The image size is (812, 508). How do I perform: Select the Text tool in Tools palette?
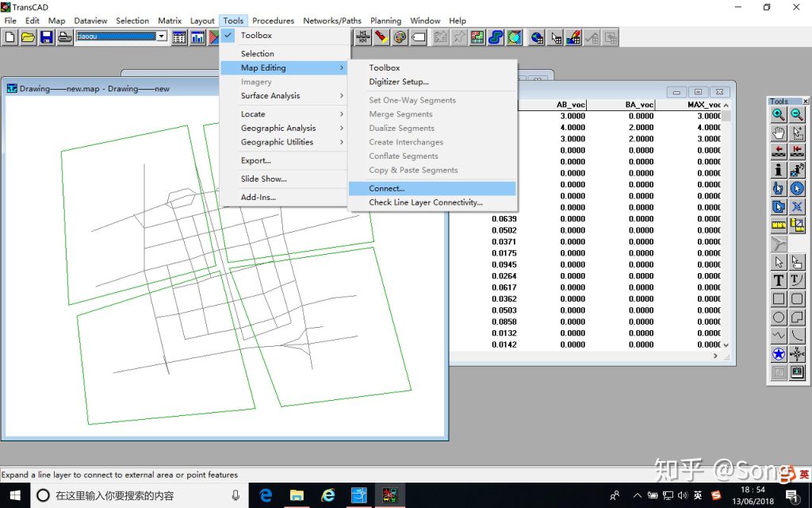[779, 280]
